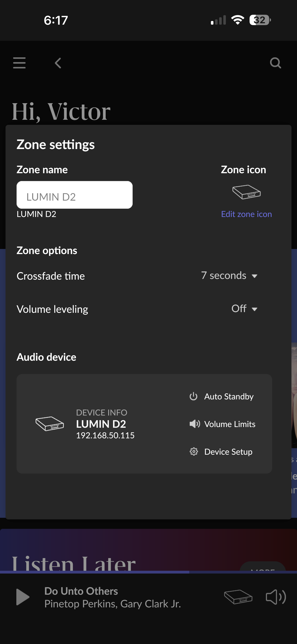Viewport: 297px width, 644px height.
Task: Seek using the playback progress bar
Action: click(148, 572)
